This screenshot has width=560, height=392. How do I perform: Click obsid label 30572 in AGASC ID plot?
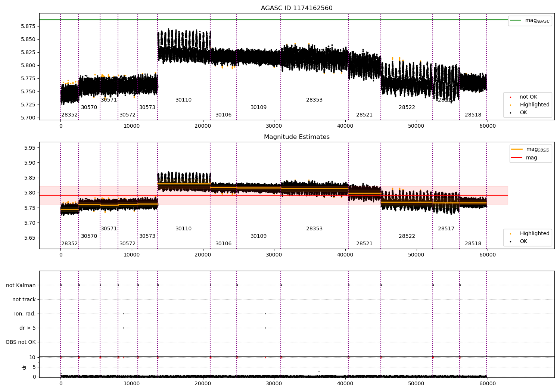(127, 115)
